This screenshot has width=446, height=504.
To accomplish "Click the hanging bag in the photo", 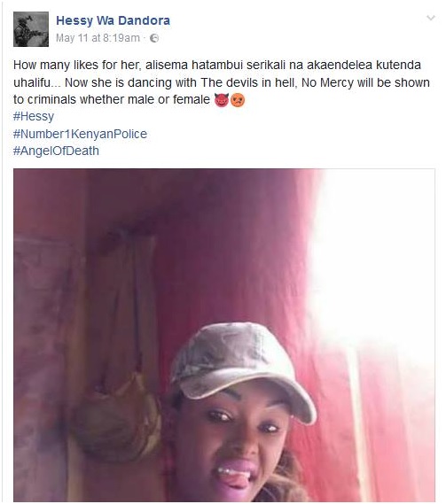I will [x=116, y=415].
